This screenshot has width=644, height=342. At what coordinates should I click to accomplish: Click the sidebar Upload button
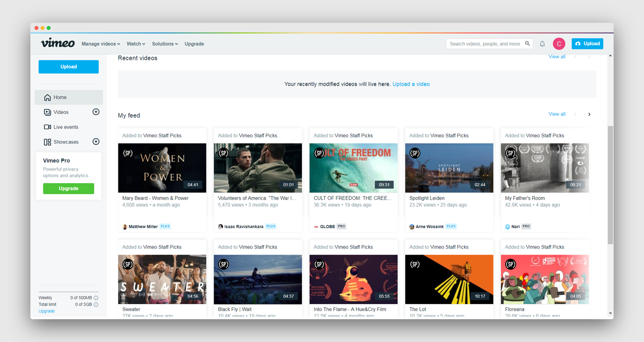pos(68,67)
